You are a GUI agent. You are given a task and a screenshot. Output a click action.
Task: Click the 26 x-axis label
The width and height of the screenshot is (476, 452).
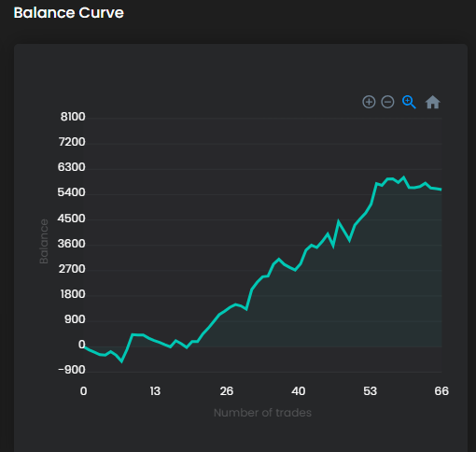227,391
